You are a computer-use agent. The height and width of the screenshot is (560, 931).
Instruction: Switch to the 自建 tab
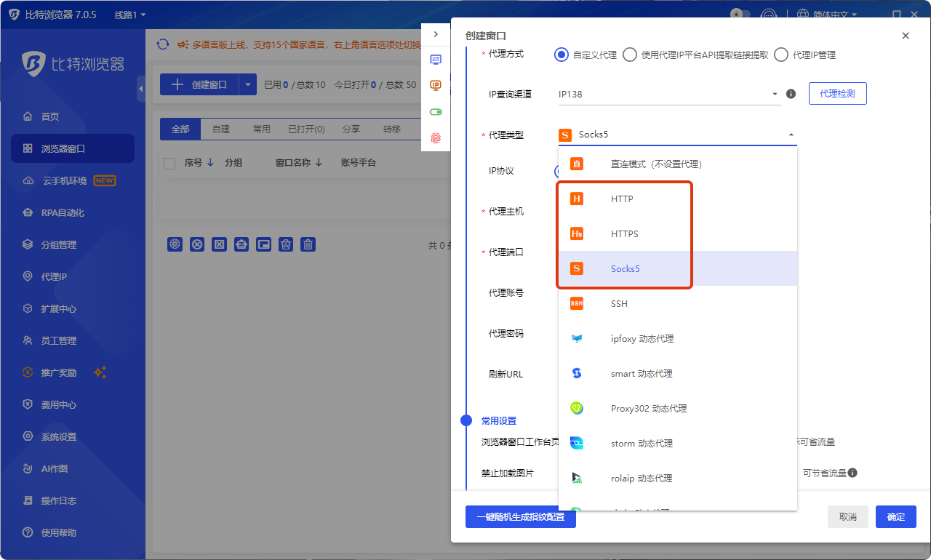click(221, 129)
